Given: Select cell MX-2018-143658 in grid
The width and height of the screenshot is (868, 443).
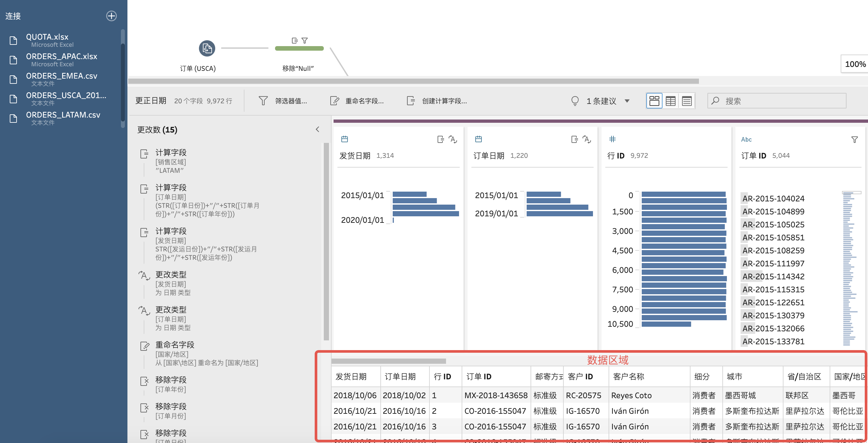Looking at the screenshot, I should [496, 395].
